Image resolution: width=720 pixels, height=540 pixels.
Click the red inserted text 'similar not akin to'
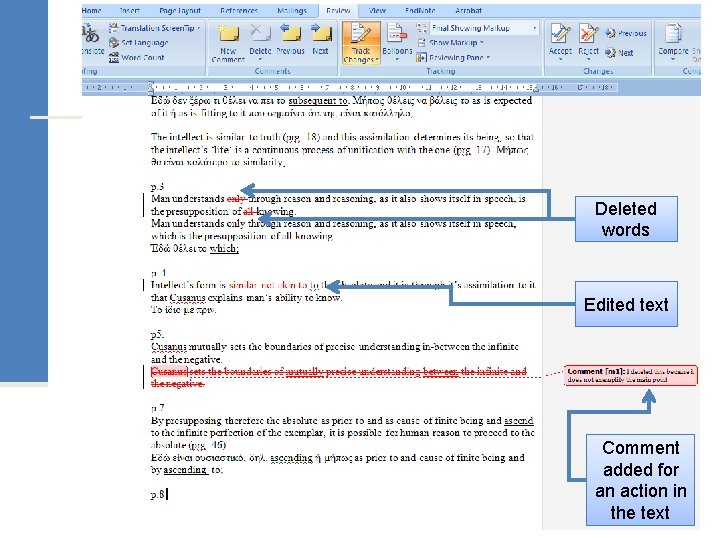tap(268, 285)
